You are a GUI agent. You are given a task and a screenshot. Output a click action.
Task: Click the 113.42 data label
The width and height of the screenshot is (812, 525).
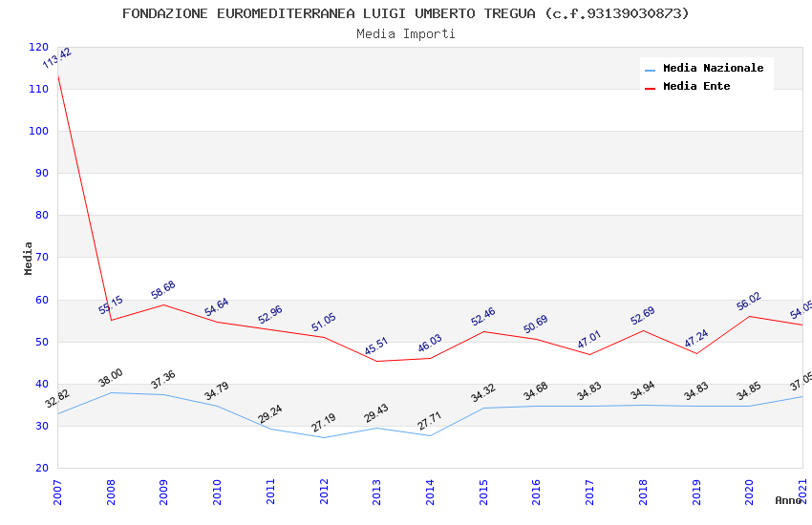[x=57, y=58]
